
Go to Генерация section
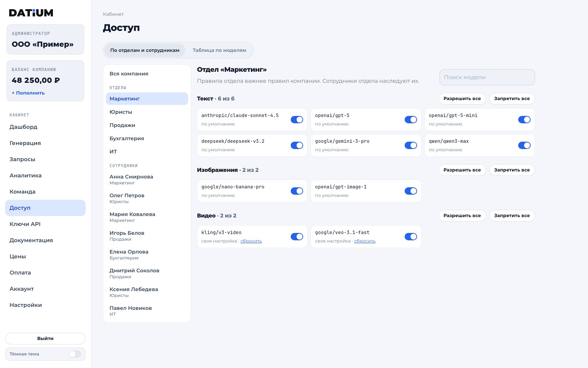coord(45,143)
